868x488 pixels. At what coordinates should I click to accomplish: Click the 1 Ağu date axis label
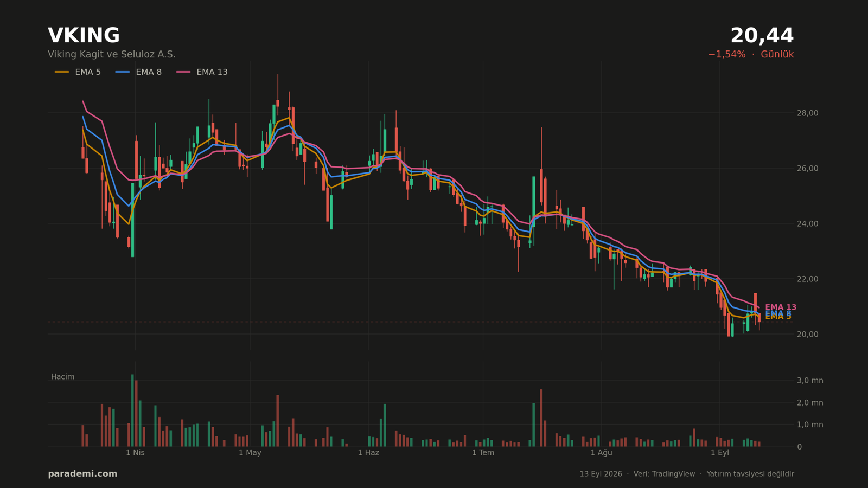tap(601, 453)
